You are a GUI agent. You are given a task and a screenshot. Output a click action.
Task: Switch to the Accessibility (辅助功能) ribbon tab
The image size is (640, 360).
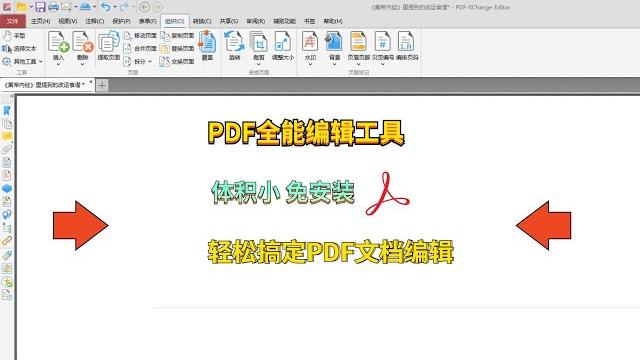[284, 21]
